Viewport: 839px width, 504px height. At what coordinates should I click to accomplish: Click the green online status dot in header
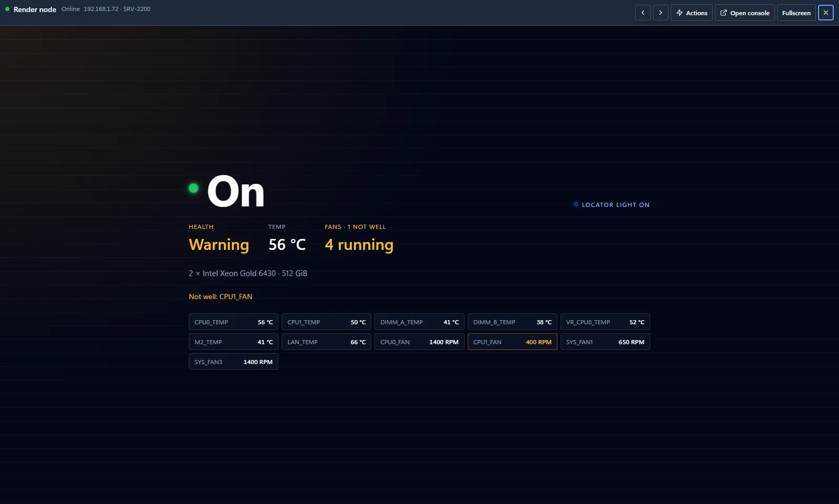coord(7,9)
